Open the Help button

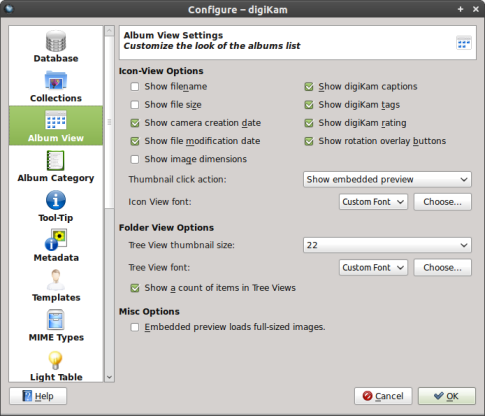(x=38, y=396)
